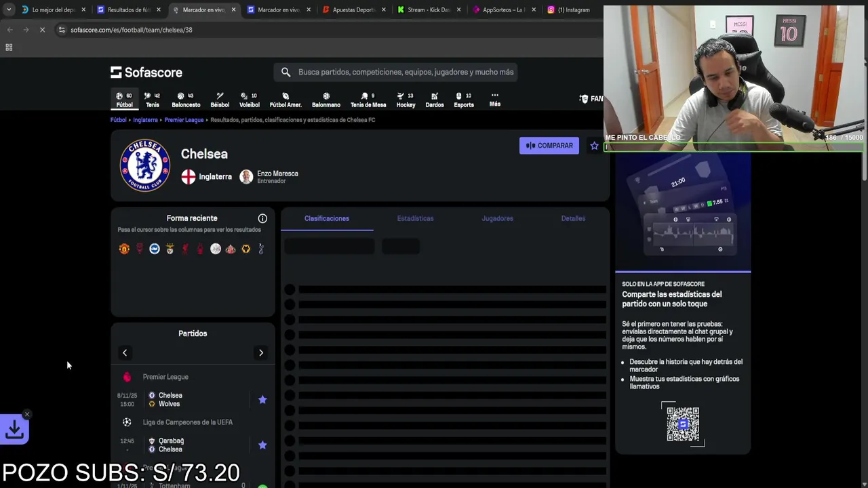This screenshot has height=488, width=868.
Task: Open the Fútbol breadcrumb link
Action: pos(119,120)
